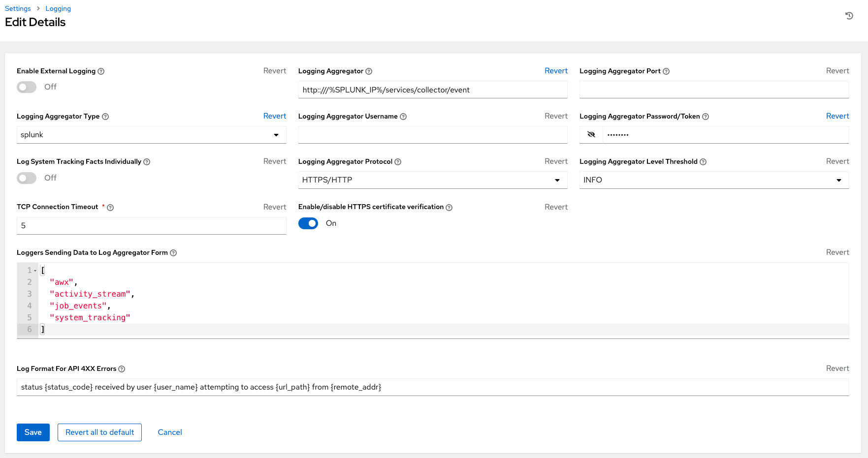Click the revision history icon at top right
This screenshot has width=868, height=458.
849,16
